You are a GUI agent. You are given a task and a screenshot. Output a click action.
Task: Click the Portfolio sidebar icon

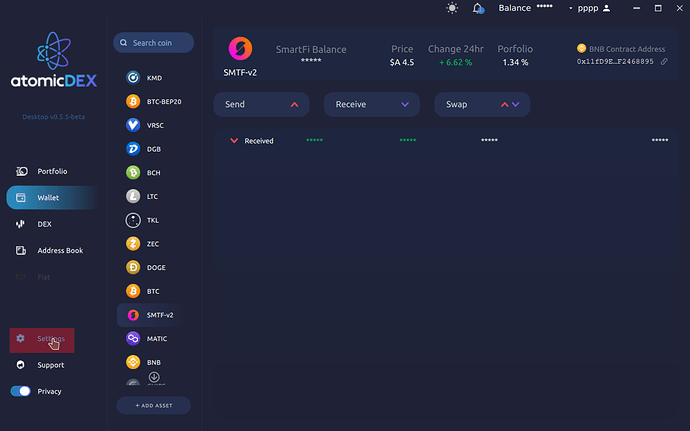tap(22, 171)
